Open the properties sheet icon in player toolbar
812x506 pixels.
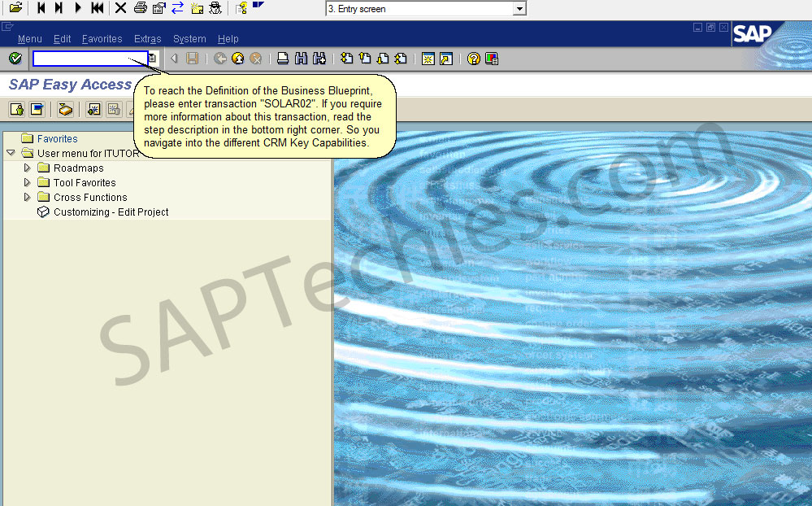(159, 8)
